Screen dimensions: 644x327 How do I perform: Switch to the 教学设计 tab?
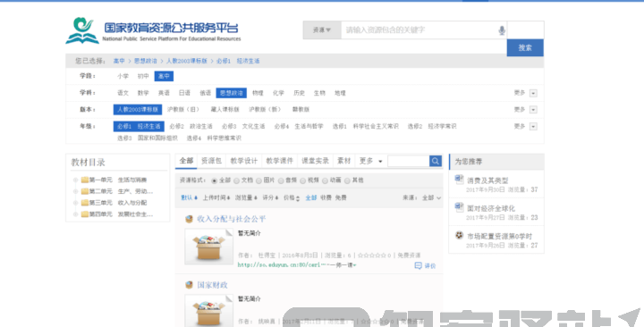[x=244, y=161]
